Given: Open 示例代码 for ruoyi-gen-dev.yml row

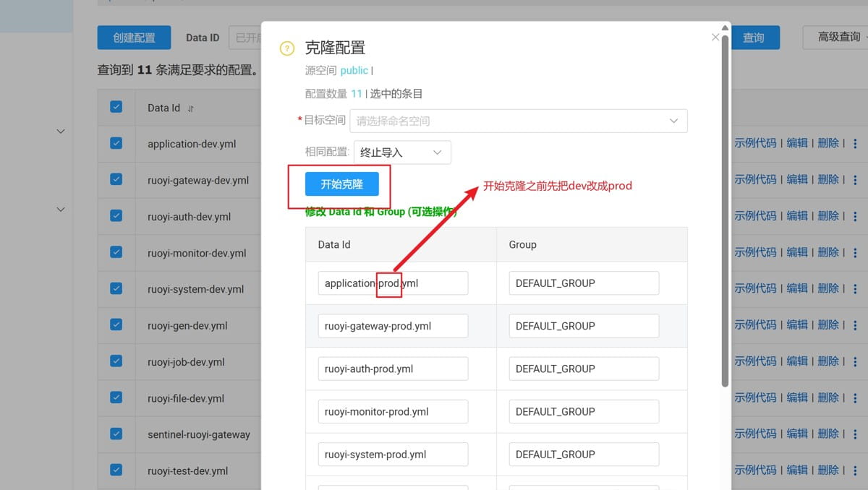Looking at the screenshot, I should pos(755,325).
